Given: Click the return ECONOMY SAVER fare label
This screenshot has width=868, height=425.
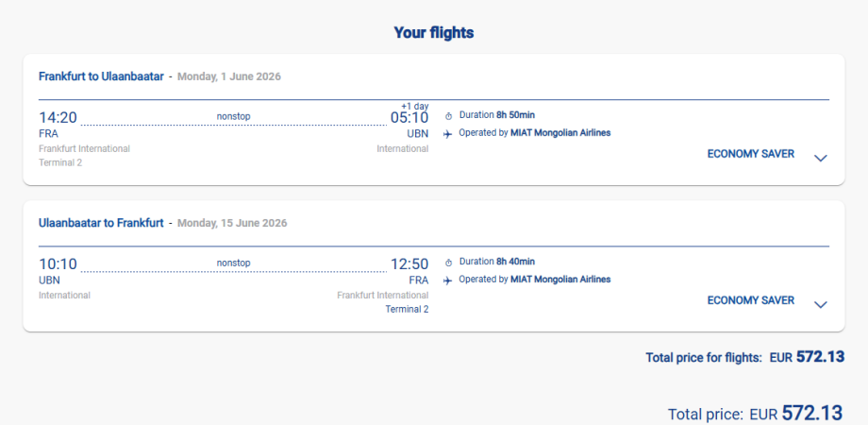Looking at the screenshot, I should pos(750,300).
